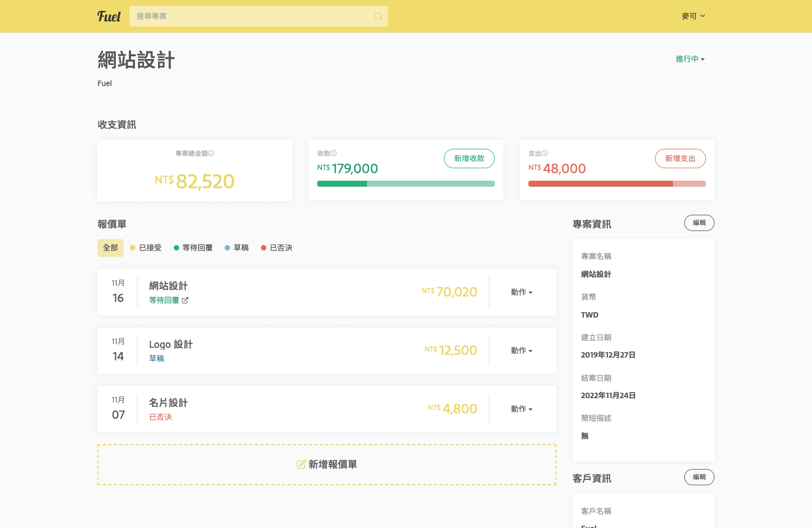Click the 已否決 status under 名片設計

(160, 417)
